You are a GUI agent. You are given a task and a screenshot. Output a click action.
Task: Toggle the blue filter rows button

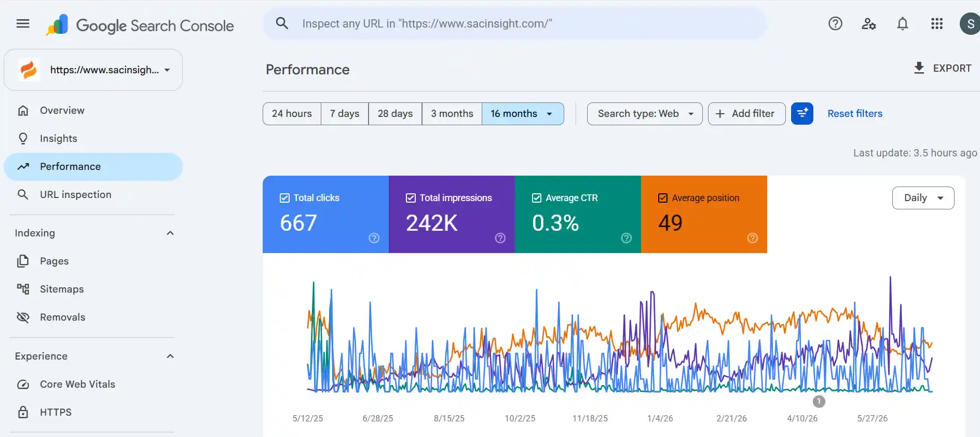pos(802,114)
